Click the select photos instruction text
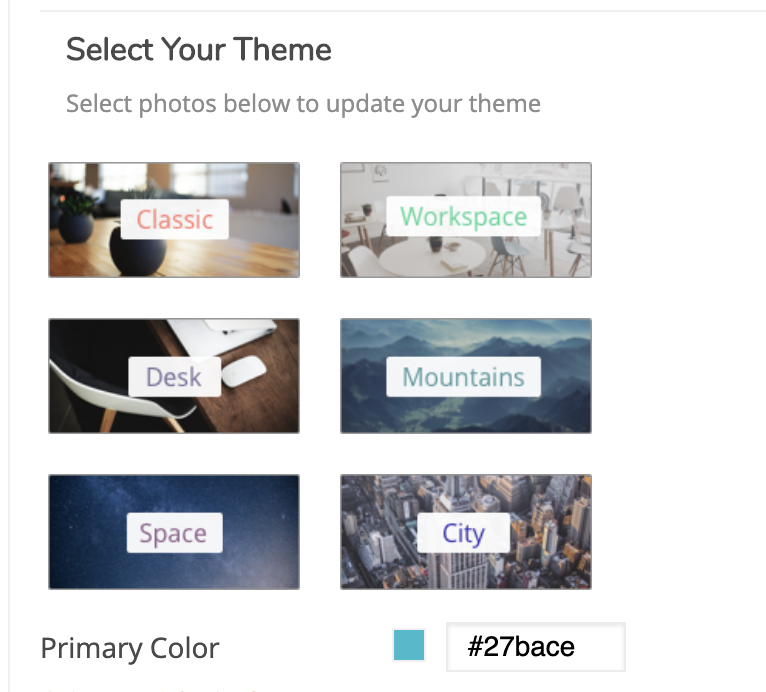This screenshot has height=692, width=766. coord(303,104)
